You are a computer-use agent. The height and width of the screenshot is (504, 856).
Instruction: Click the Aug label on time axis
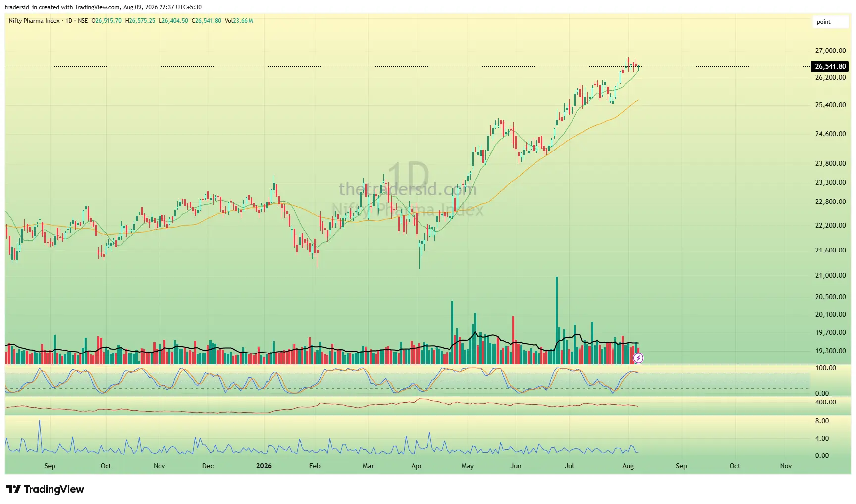[x=628, y=466]
